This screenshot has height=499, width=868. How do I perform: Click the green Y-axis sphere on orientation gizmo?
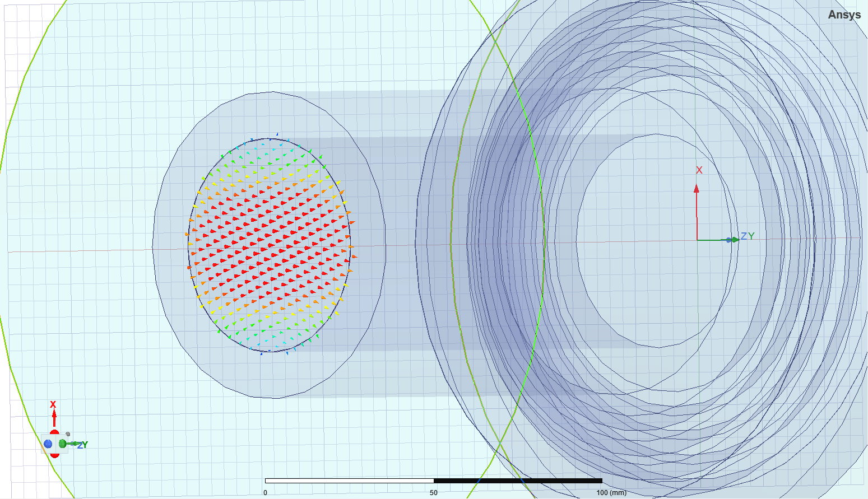62,444
